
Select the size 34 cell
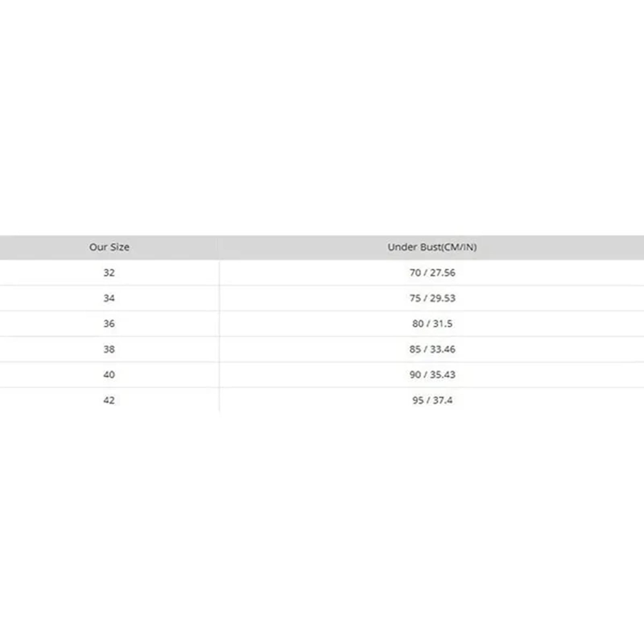(x=109, y=298)
